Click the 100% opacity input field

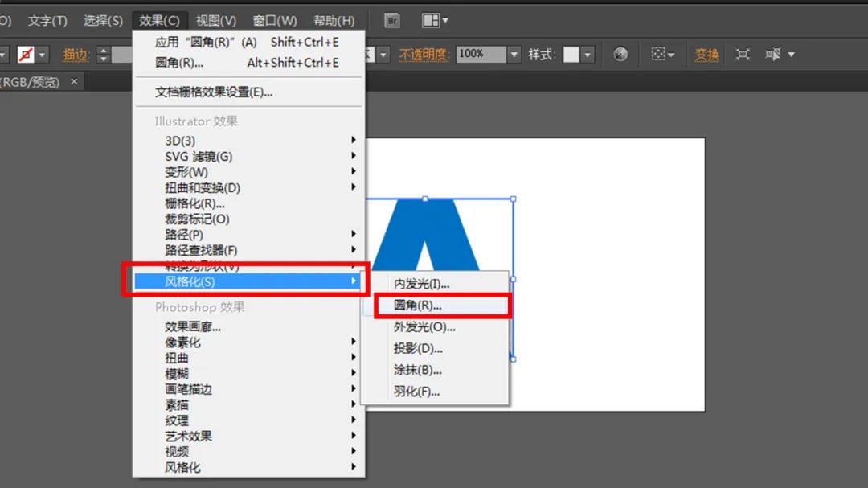coord(481,55)
